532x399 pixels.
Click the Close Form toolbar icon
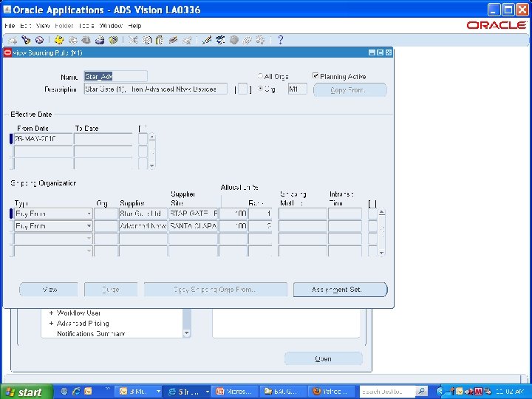[112, 41]
